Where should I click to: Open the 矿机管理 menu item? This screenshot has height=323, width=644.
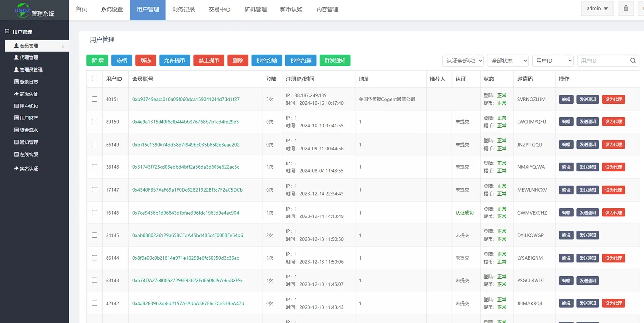pyautogui.click(x=255, y=9)
